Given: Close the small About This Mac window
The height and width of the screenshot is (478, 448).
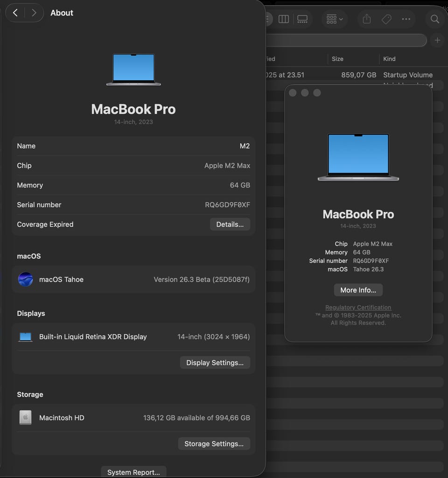Looking at the screenshot, I should click(x=293, y=93).
